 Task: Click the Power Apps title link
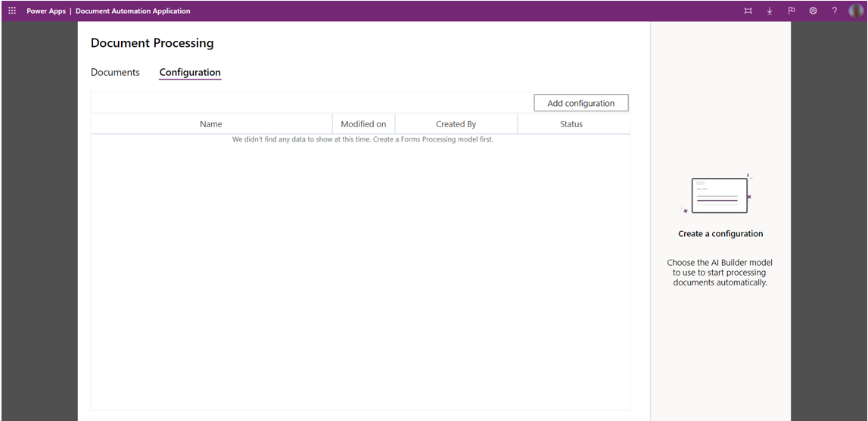[x=46, y=11]
